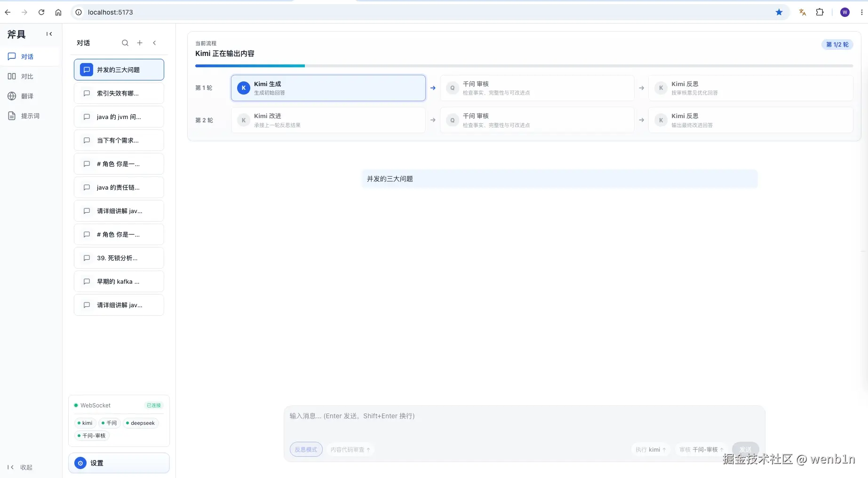Click the user message 并发的三大问题 bubble
Screen dimensions: 868x478
560,179
